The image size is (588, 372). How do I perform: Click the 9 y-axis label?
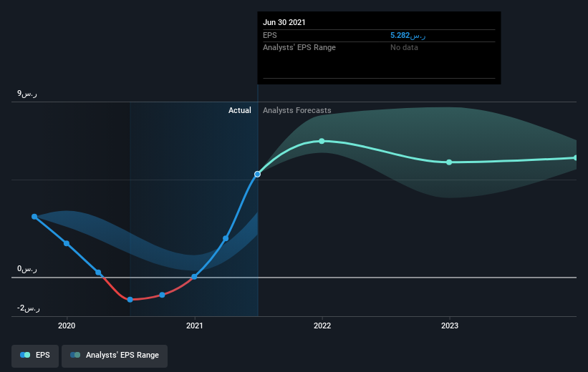27,93
